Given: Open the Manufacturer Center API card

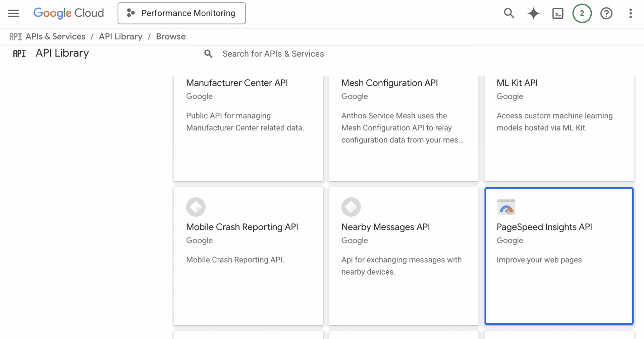Looking at the screenshot, I should pyautogui.click(x=249, y=128).
